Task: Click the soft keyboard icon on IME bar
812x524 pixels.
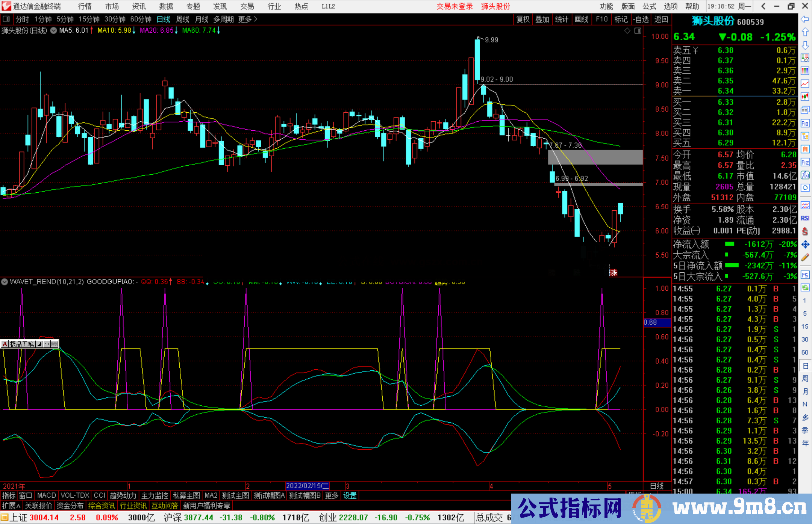Action: [x=54, y=344]
